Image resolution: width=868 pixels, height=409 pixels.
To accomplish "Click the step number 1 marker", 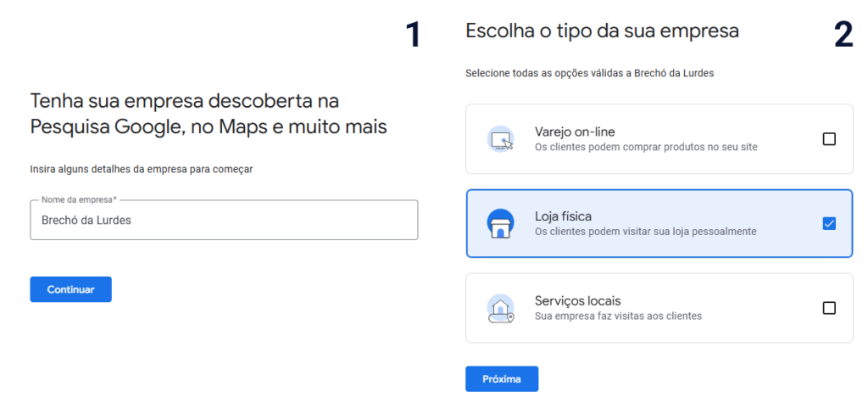I will pos(413,35).
